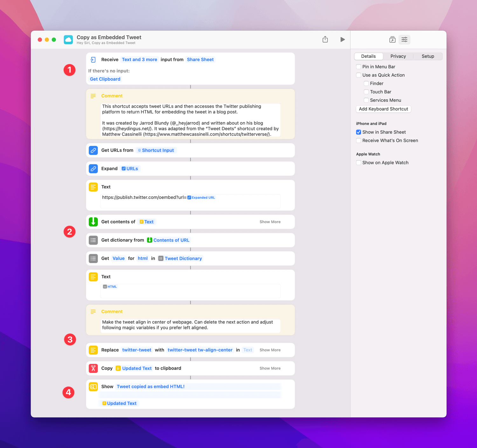This screenshot has height=448, width=477.
Task: Select the Tweet Dictionary variable
Action: (180, 259)
